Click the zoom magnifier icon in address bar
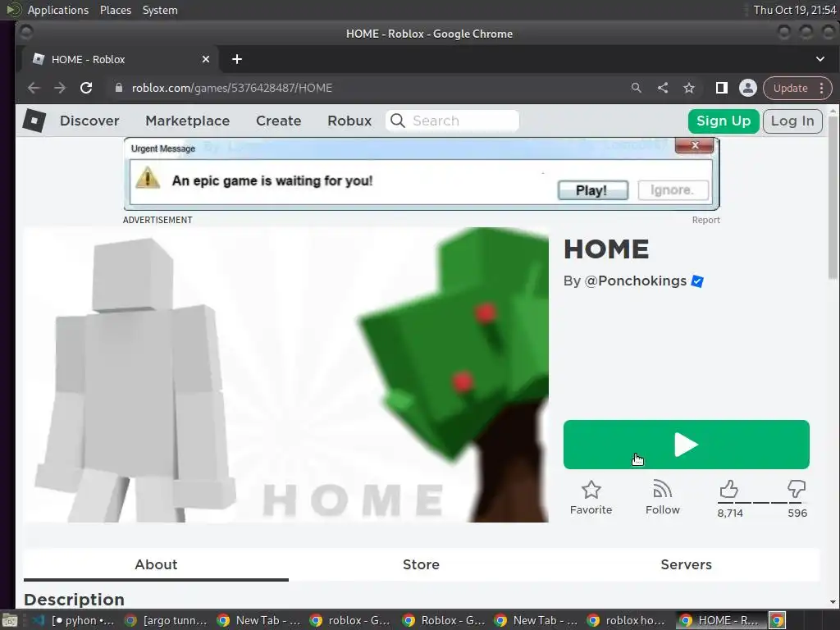 click(636, 88)
